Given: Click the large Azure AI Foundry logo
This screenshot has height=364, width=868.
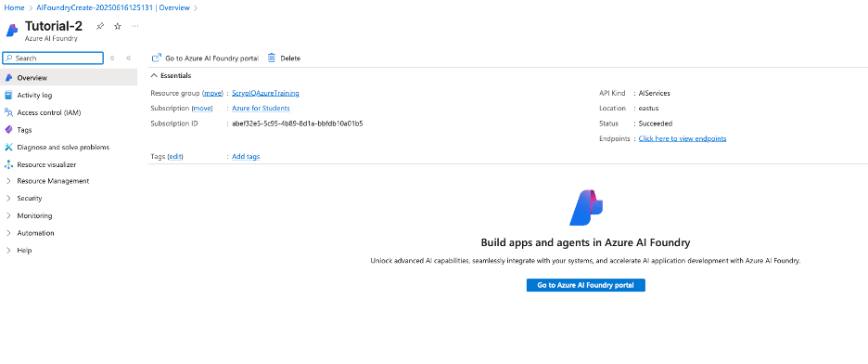Looking at the screenshot, I should point(586,207).
